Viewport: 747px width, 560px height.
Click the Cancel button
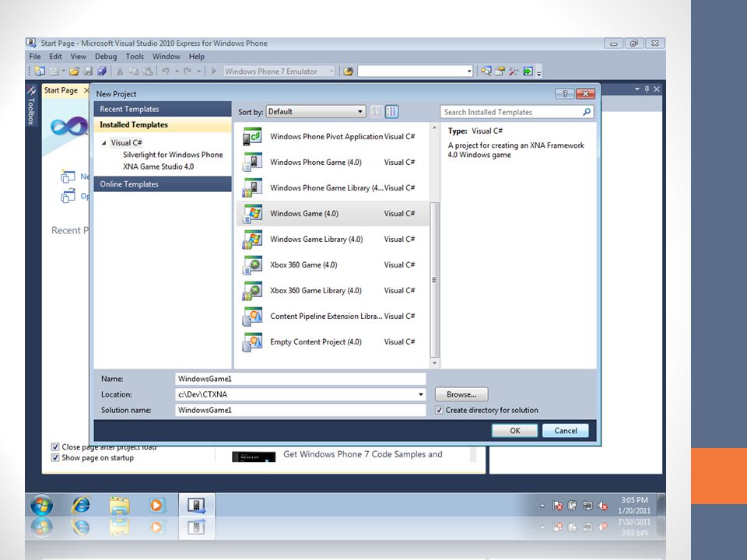click(566, 430)
